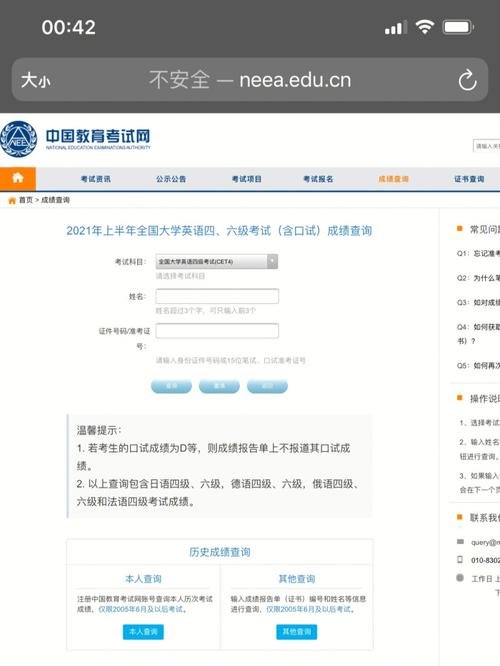This screenshot has width=500, height=666.
Task: Click the third blue rounded button
Action: [x=267, y=386]
